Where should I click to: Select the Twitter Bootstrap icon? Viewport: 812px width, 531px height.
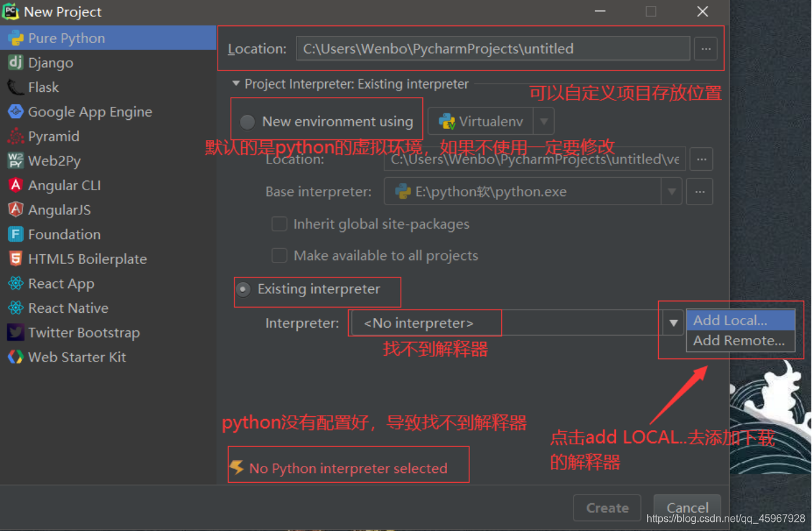coord(16,332)
